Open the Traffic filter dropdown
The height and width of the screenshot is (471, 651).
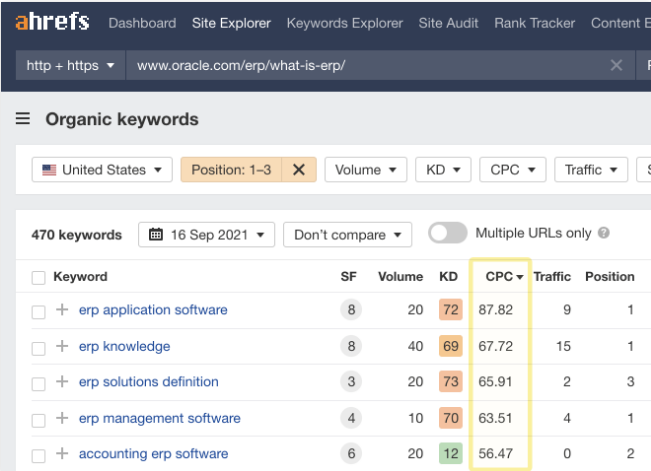(x=591, y=169)
